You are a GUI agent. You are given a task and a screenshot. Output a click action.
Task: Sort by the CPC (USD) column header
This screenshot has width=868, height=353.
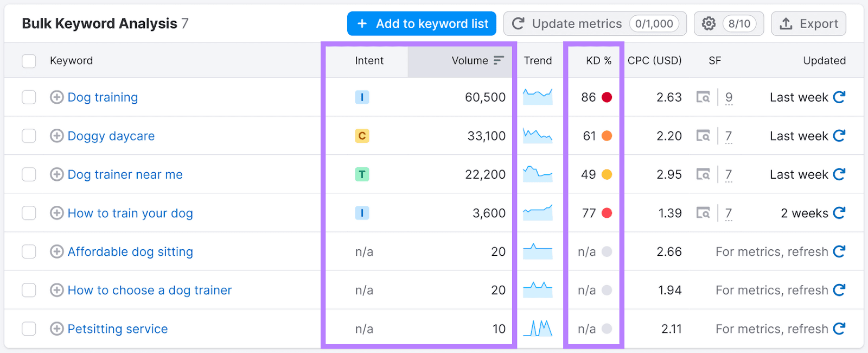[x=654, y=61]
